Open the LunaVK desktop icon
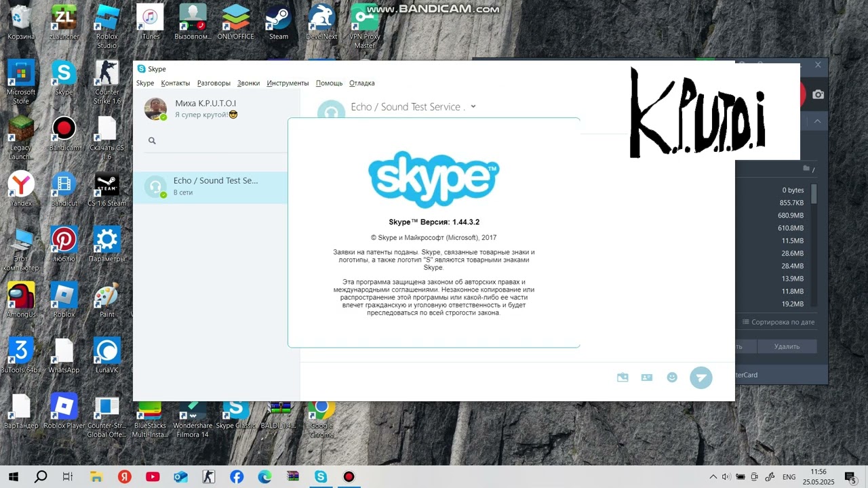 106,356
